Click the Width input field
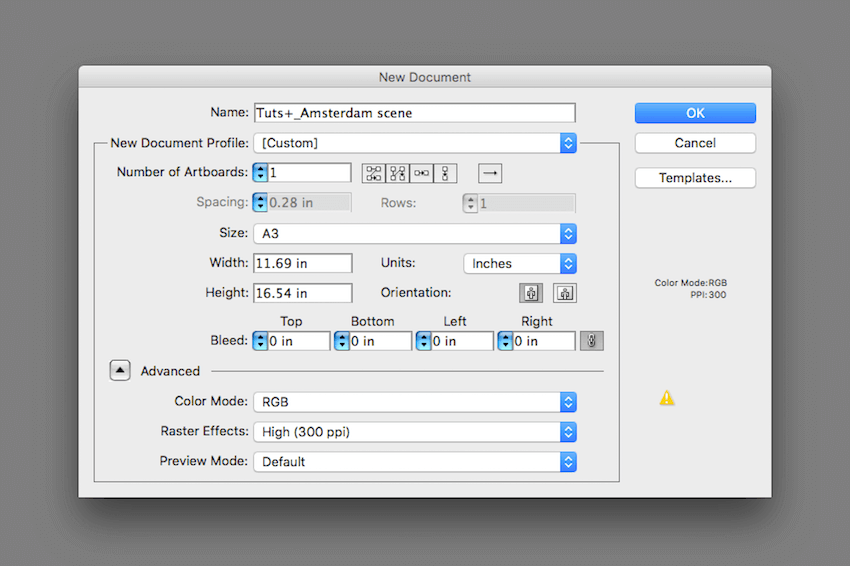 click(302, 263)
